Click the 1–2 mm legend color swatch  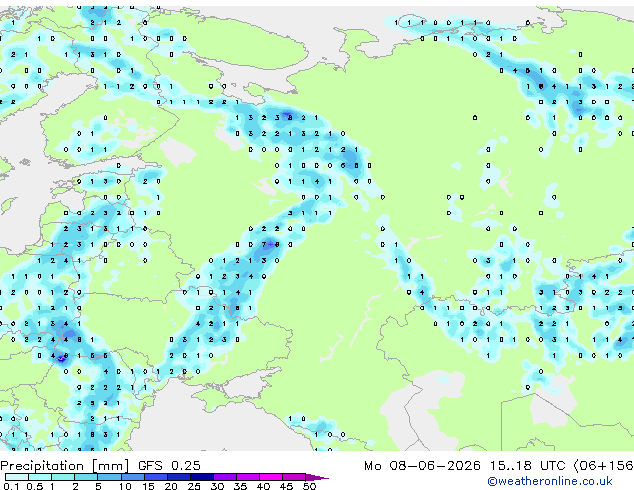tap(63, 477)
